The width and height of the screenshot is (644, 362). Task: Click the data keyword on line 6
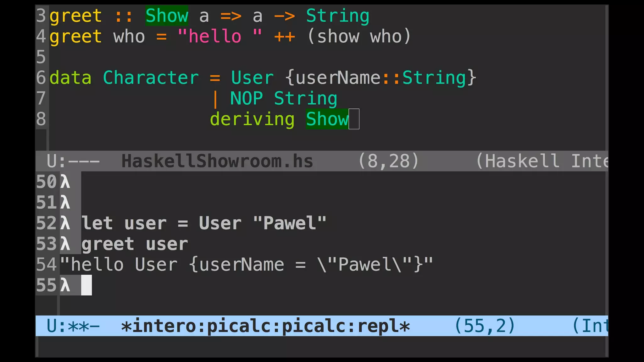coord(70,78)
